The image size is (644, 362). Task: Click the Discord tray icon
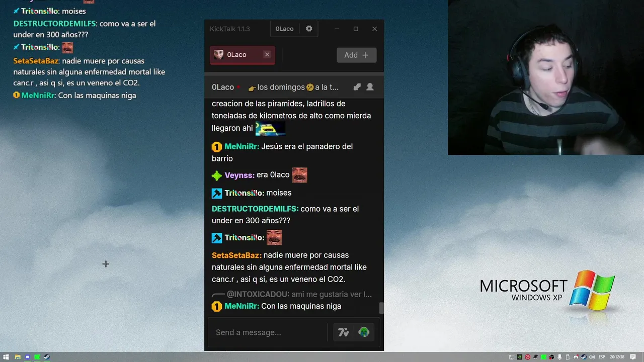tap(576, 357)
